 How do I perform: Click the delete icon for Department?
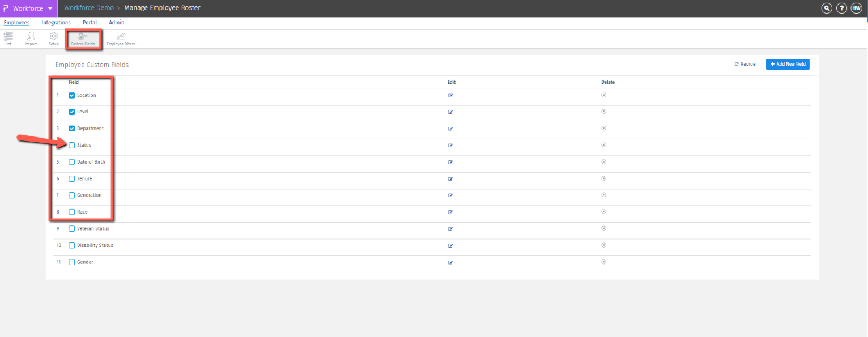pyautogui.click(x=603, y=128)
